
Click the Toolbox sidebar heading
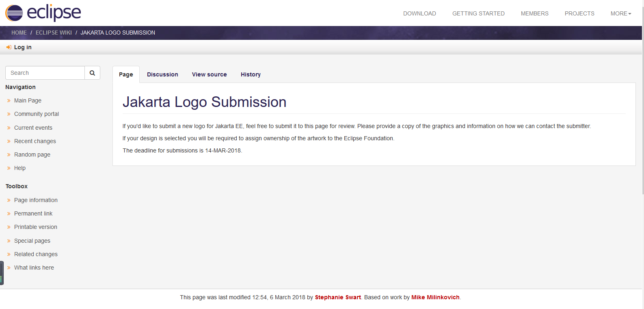click(17, 186)
